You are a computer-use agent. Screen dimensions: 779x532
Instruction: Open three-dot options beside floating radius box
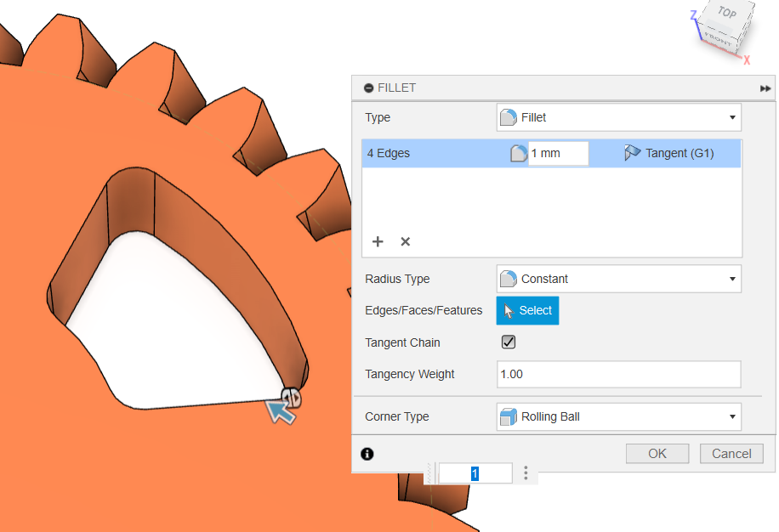tap(526, 473)
